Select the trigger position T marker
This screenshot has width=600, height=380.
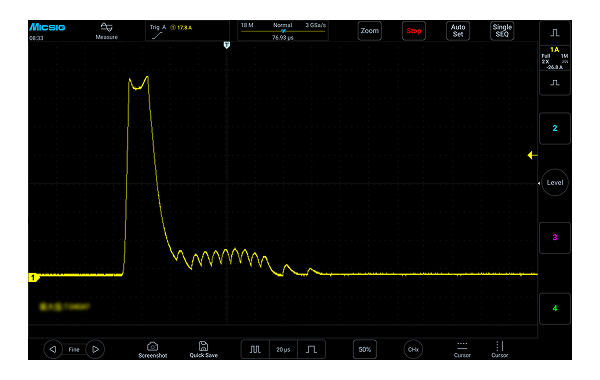click(227, 45)
